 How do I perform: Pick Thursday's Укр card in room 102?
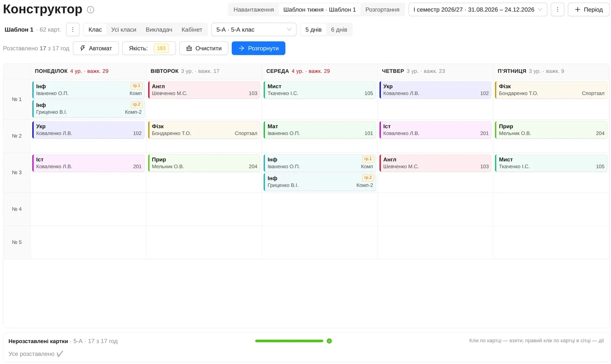click(x=435, y=90)
